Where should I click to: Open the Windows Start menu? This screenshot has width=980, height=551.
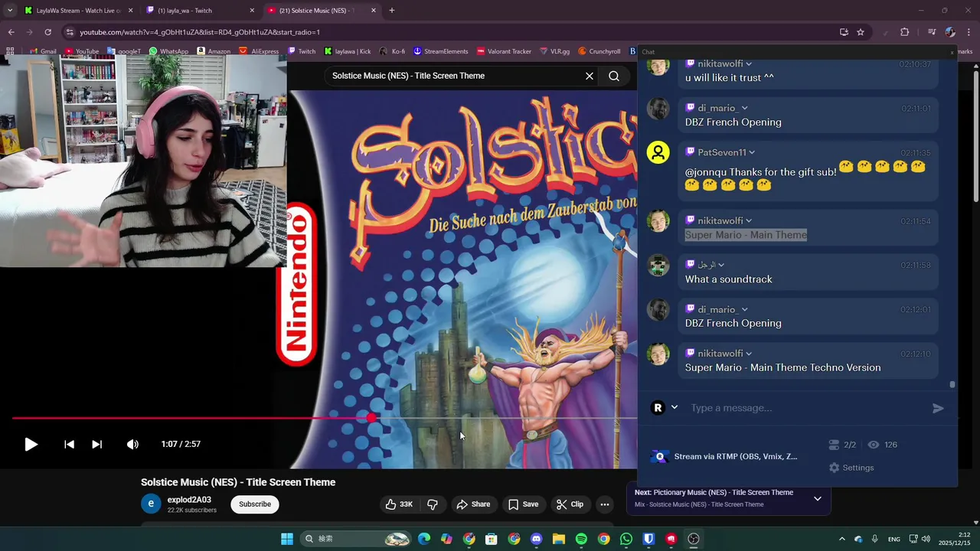click(x=287, y=539)
